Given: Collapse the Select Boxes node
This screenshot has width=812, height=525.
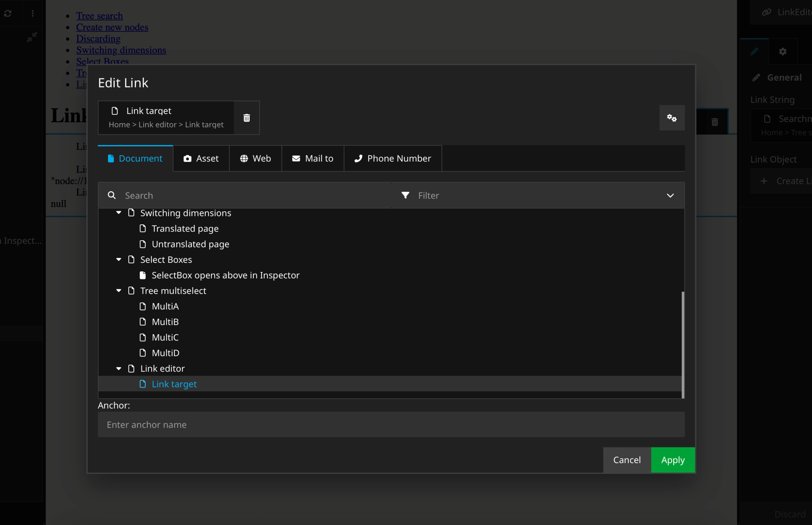Looking at the screenshot, I should 119,260.
